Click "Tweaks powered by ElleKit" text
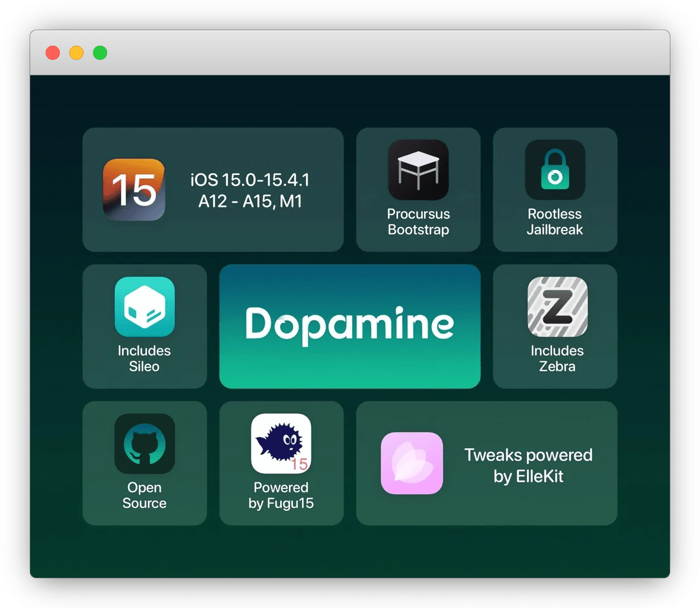 pos(528,465)
